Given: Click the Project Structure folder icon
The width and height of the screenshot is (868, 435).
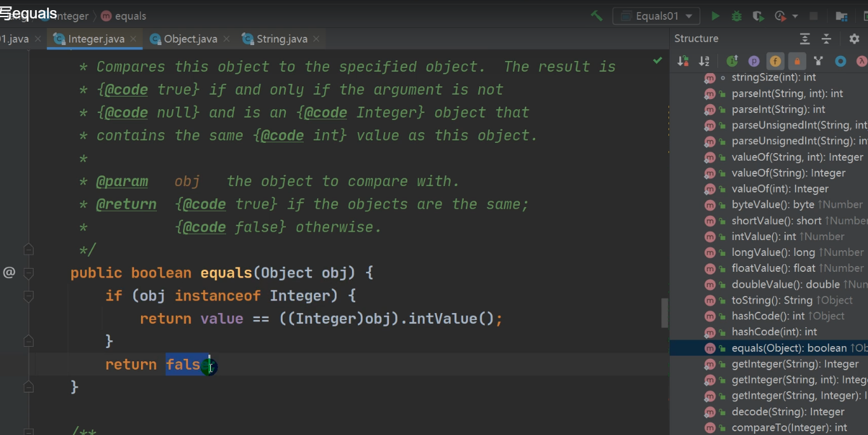Looking at the screenshot, I should point(841,16).
